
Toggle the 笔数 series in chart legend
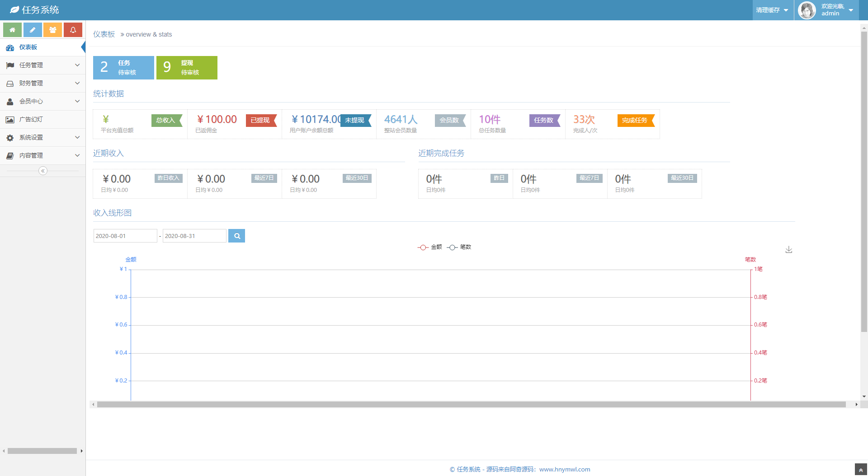tap(459, 247)
